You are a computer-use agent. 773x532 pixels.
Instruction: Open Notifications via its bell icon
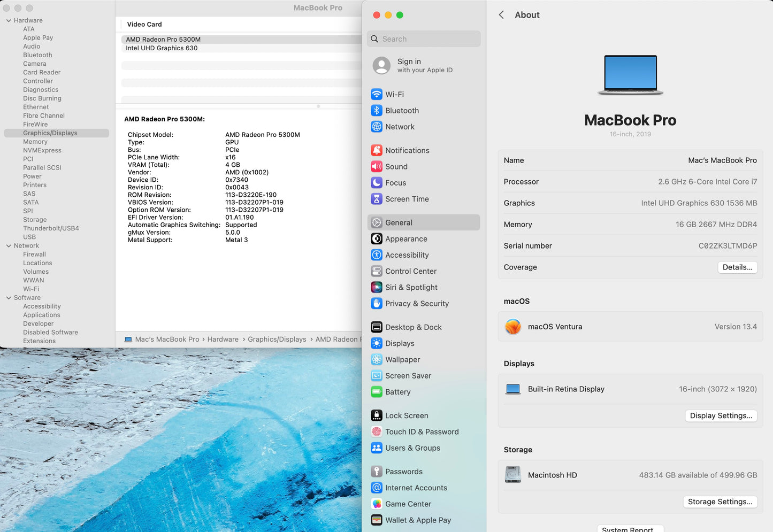(x=377, y=151)
